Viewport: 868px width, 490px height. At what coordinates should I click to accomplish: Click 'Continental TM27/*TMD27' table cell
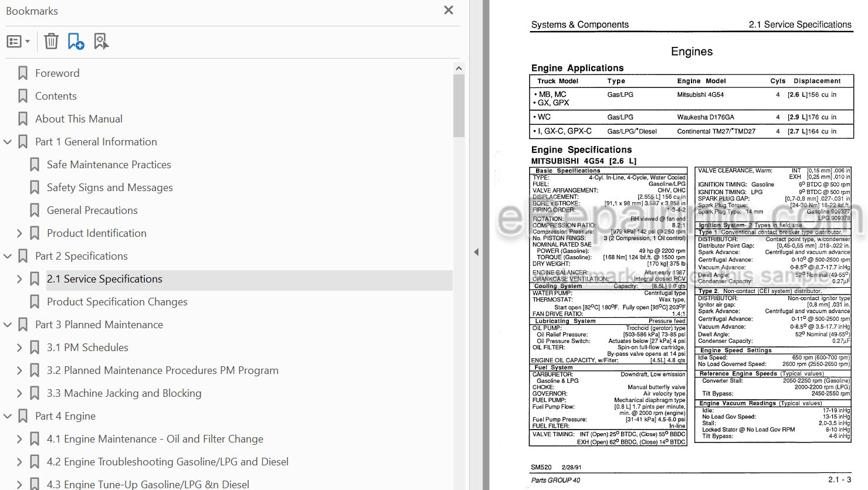click(x=716, y=131)
